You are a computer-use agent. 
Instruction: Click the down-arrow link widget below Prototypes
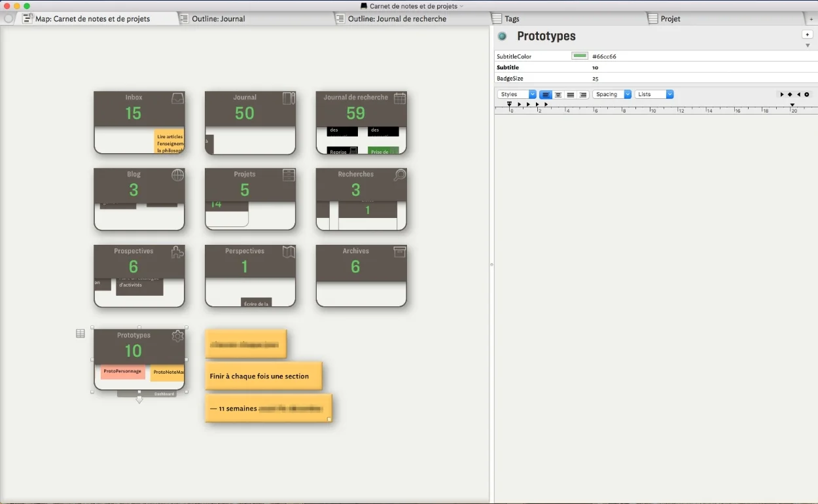(x=139, y=399)
